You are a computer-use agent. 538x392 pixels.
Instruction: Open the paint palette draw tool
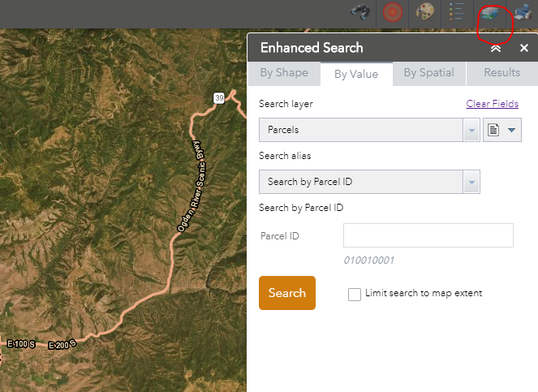click(425, 13)
